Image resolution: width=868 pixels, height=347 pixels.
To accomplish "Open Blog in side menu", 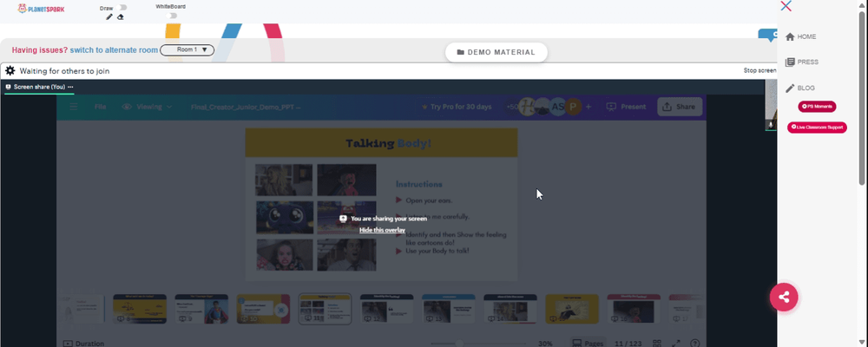I will coord(800,88).
